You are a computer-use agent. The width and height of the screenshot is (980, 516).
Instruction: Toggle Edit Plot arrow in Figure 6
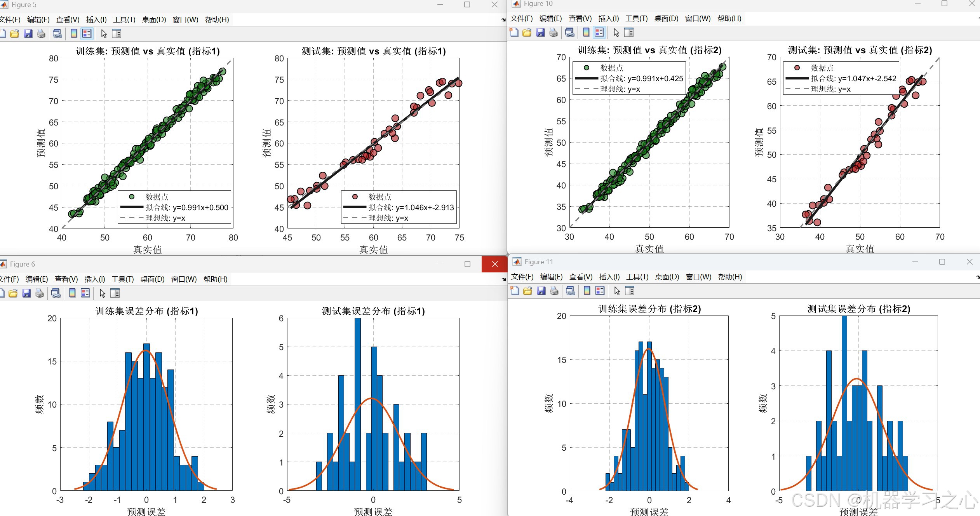tap(103, 293)
